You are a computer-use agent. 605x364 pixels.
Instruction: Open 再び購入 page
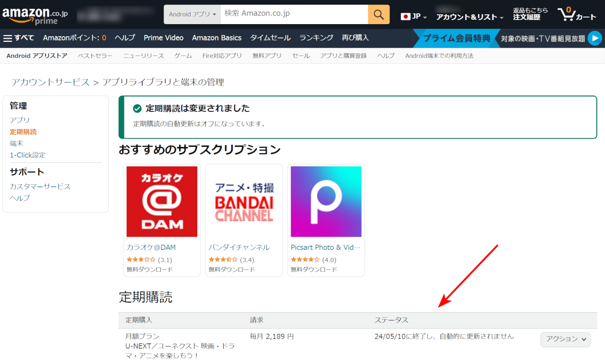(355, 38)
